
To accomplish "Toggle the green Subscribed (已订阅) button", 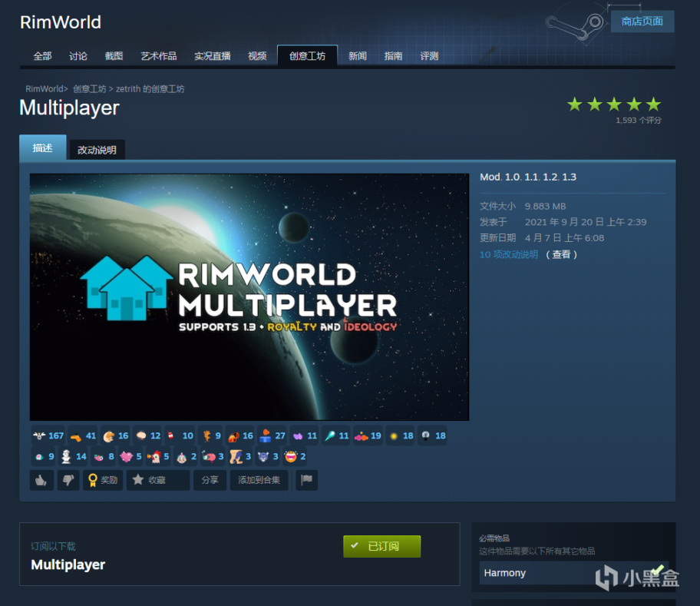I will pos(381,546).
